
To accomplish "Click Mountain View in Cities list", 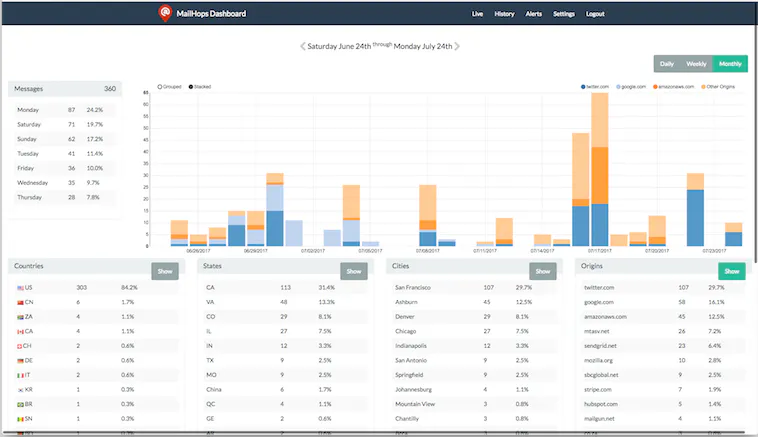I will coord(415,404).
